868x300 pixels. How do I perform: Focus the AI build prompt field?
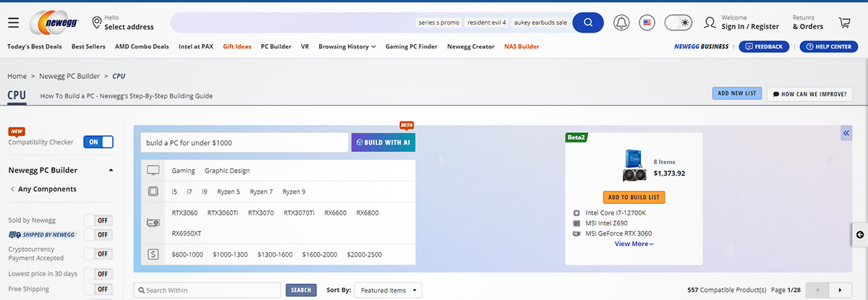click(244, 142)
